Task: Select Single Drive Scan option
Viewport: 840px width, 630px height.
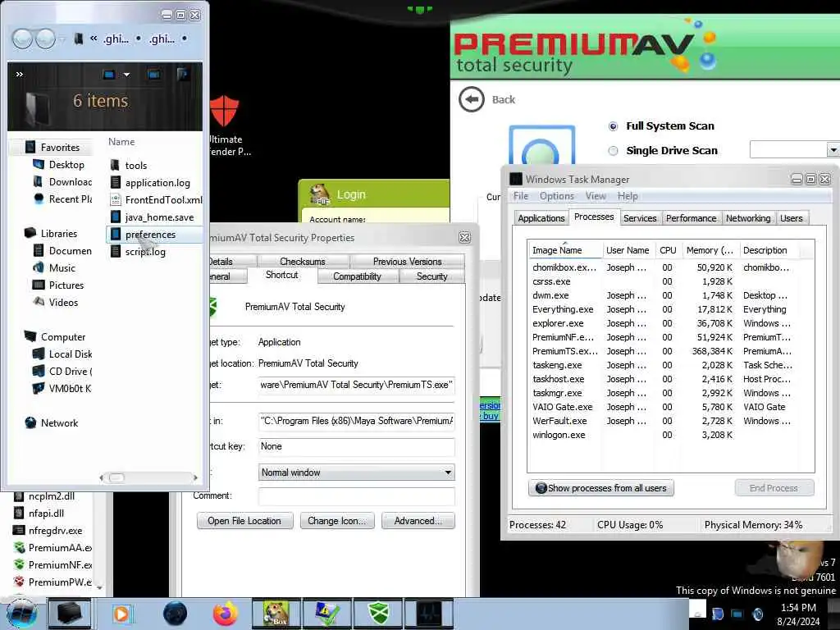Action: click(x=614, y=151)
